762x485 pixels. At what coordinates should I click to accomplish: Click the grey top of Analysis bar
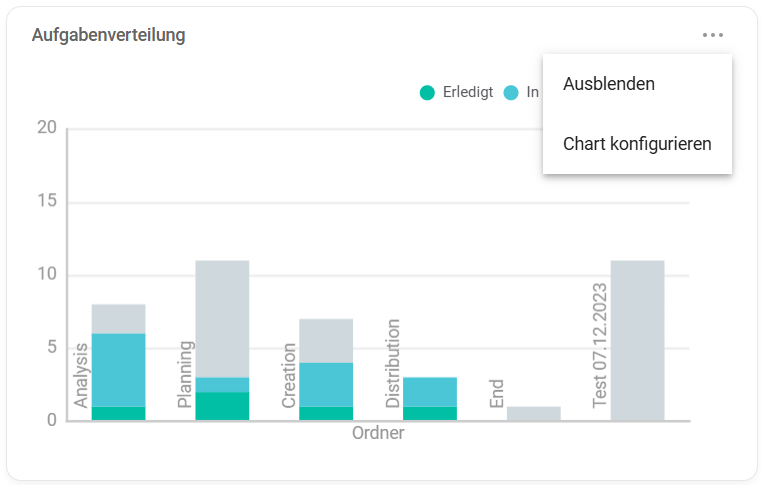click(118, 318)
